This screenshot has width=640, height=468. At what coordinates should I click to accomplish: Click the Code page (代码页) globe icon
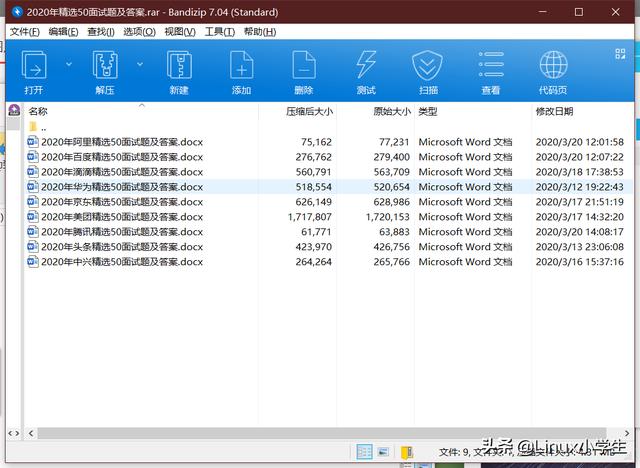(553, 64)
